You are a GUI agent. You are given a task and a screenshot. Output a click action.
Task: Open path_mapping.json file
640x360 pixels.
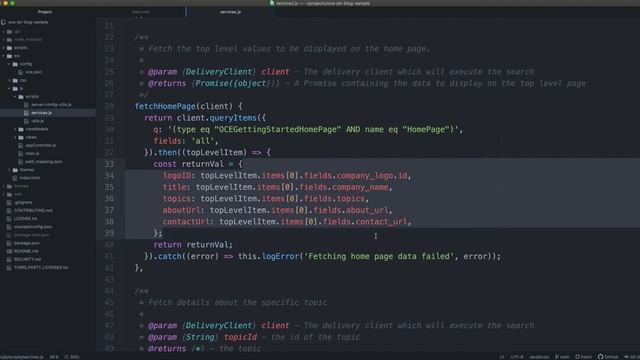(44, 162)
